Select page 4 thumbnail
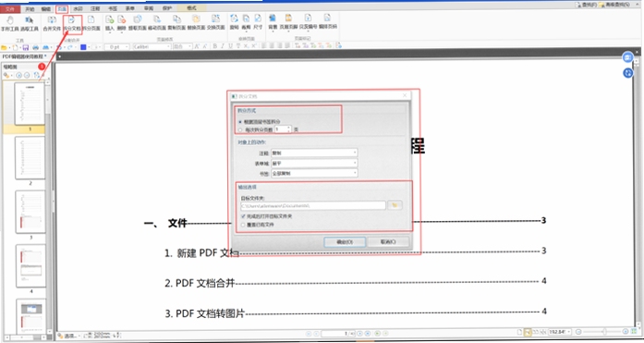Image resolution: width=644 pixels, height=343 pixels. [30, 265]
